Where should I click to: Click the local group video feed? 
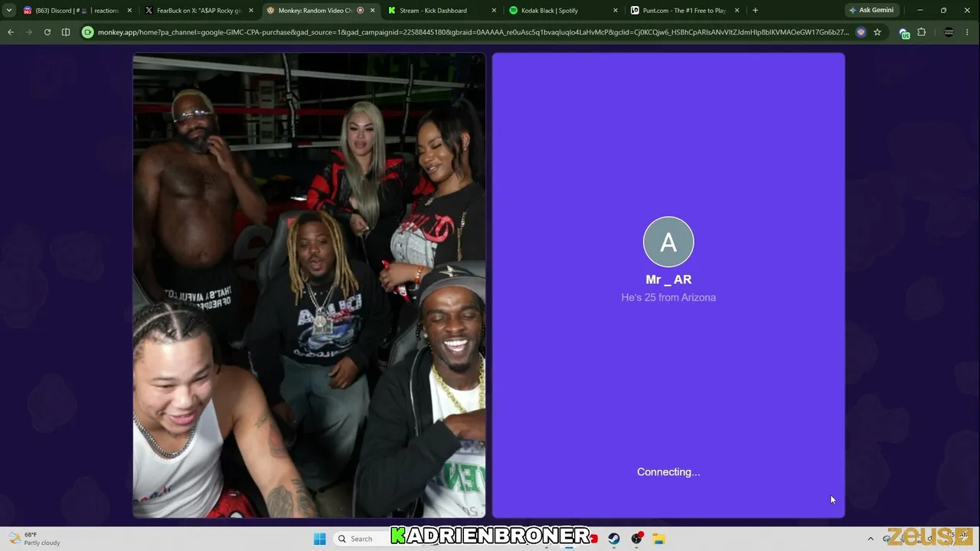(x=309, y=285)
